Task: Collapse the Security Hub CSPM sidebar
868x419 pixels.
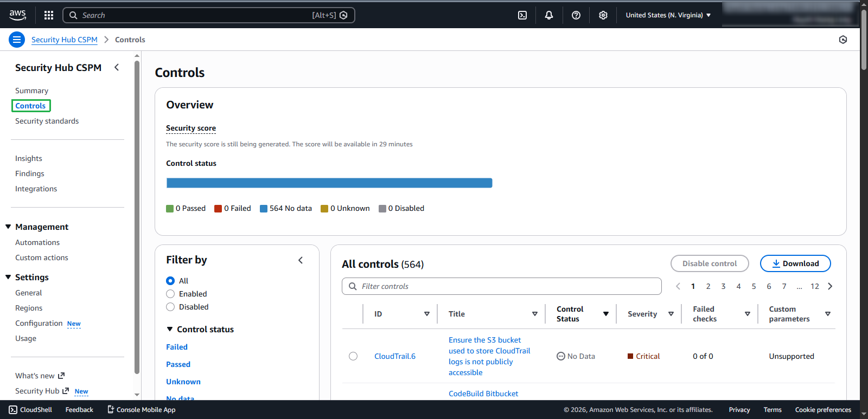Action: (x=117, y=67)
